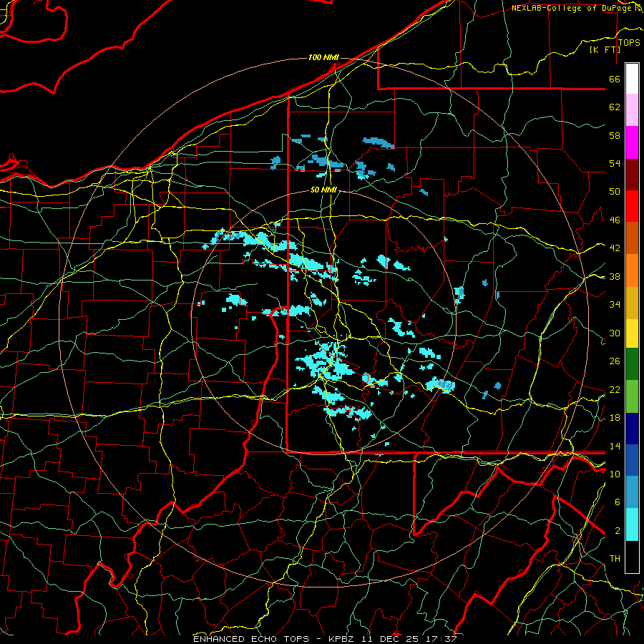Click the 2 legend value

pos(617,531)
